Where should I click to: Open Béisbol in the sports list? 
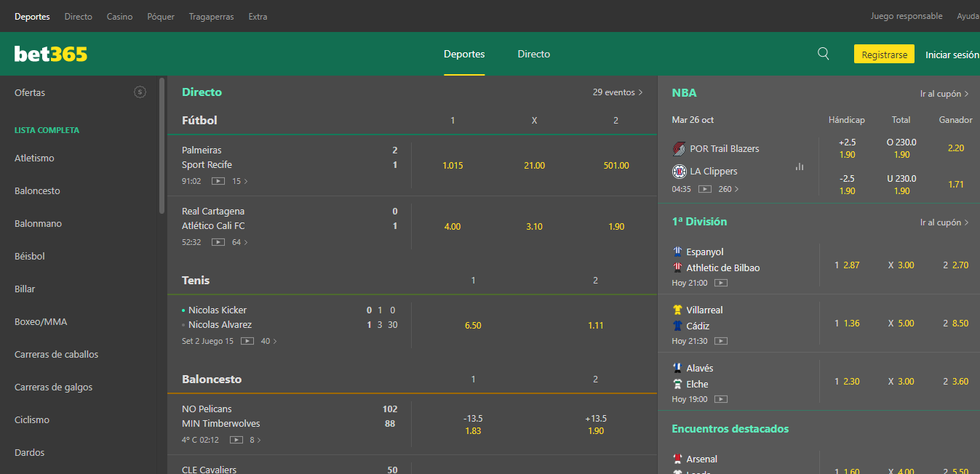click(x=30, y=256)
